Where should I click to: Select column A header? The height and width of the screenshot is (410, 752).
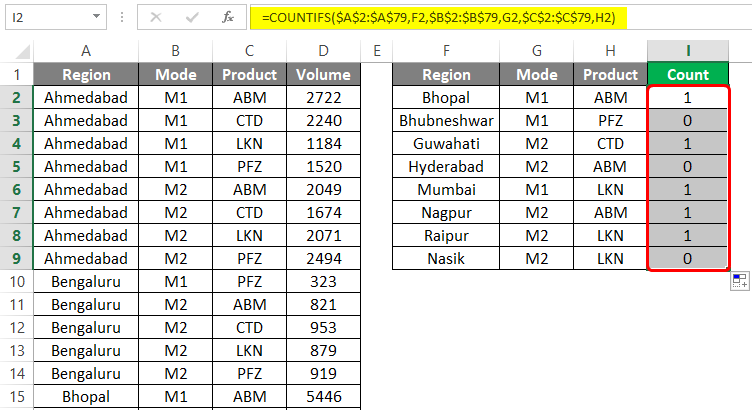click(86, 51)
